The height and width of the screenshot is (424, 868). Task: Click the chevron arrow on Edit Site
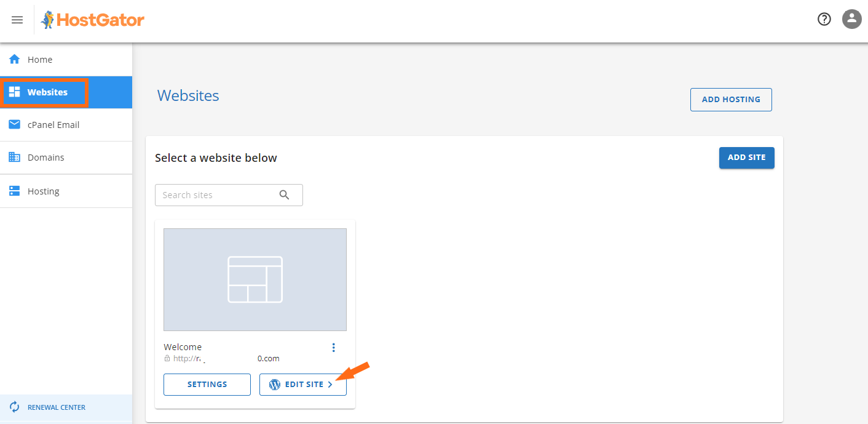point(330,384)
